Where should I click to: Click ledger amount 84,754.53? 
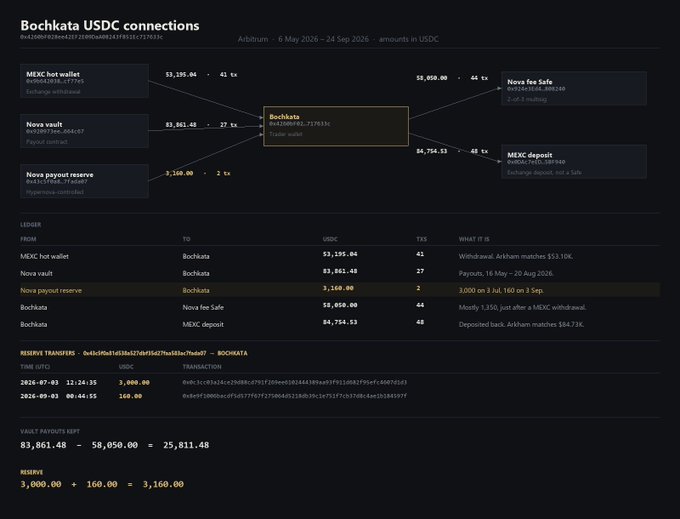click(x=340, y=322)
